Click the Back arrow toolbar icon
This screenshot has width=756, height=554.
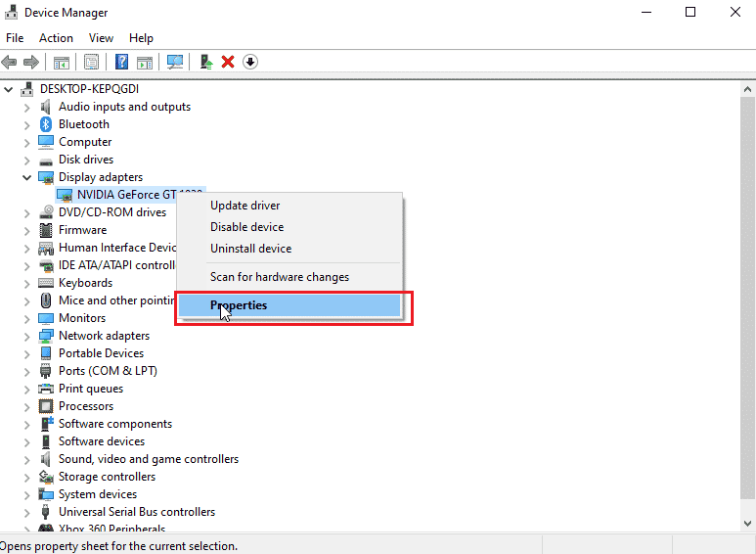click(9, 62)
